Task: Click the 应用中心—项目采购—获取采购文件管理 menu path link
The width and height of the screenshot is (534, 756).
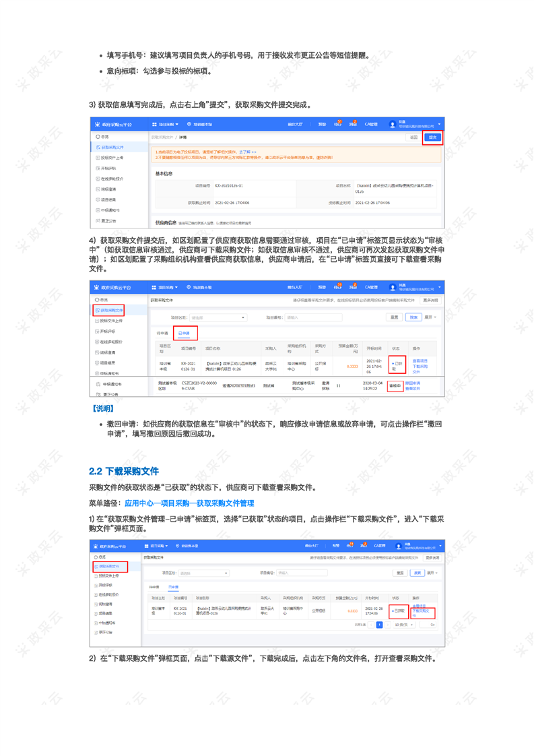Action: pos(189,503)
